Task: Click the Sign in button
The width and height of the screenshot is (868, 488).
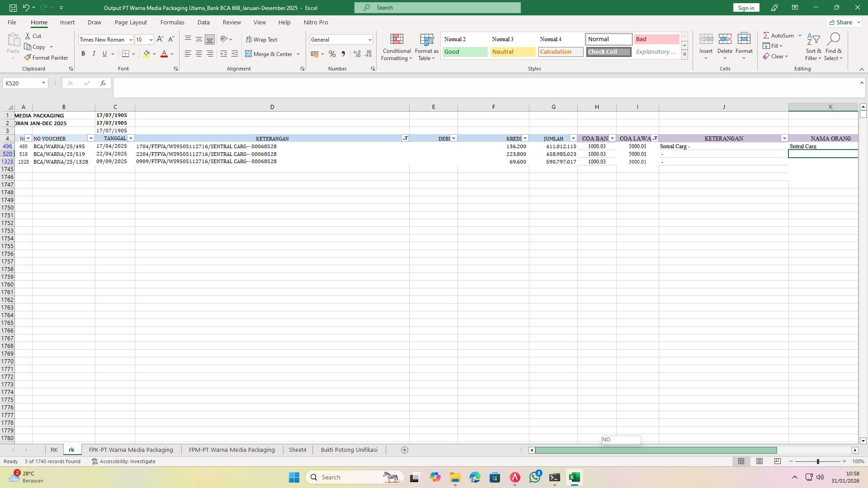Action: [745, 8]
